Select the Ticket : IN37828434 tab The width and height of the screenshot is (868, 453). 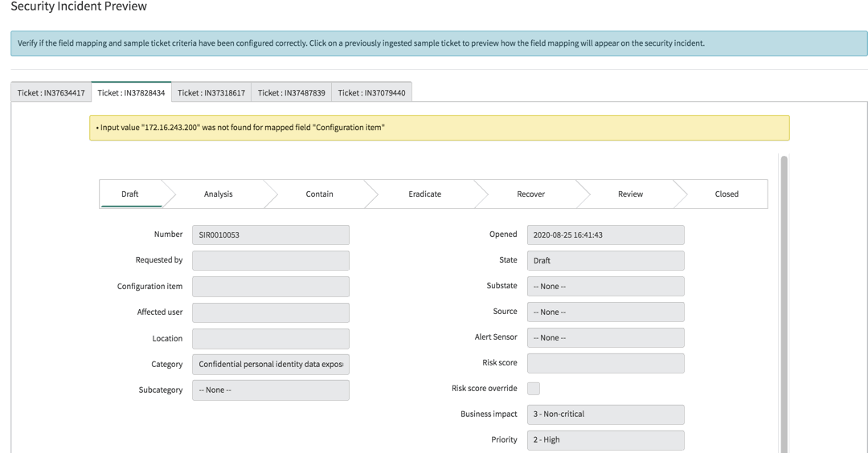coord(131,92)
